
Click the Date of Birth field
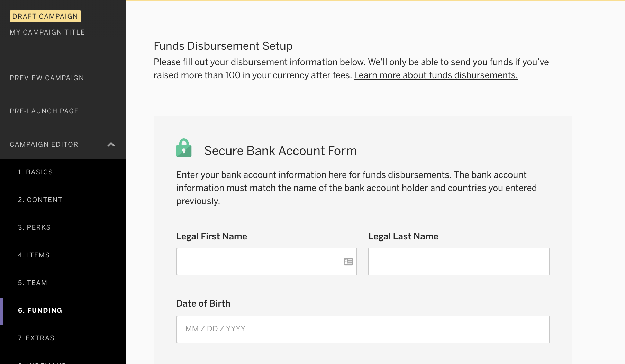363,329
